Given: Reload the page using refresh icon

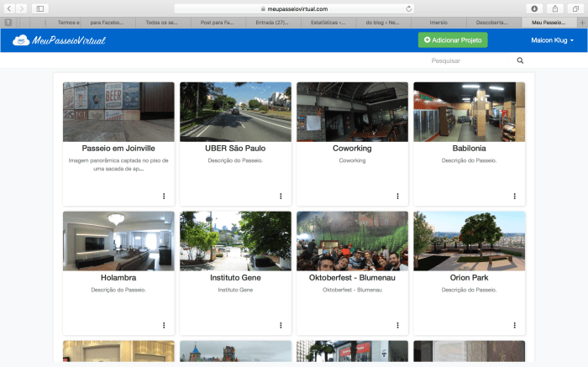Looking at the screenshot, I should (x=409, y=8).
